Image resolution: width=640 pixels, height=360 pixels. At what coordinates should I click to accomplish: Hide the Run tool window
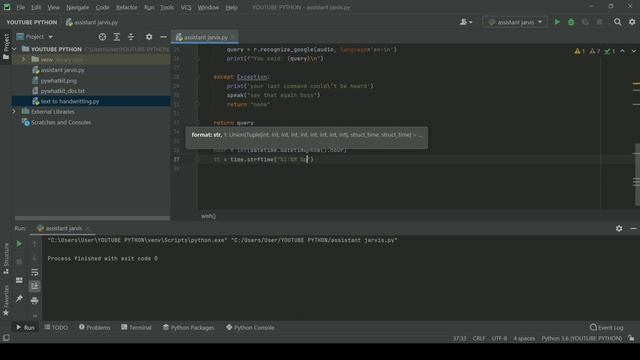pyautogui.click(x=633, y=229)
